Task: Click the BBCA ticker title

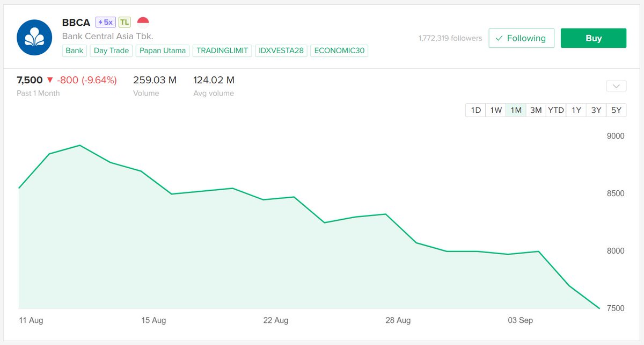Action: (76, 22)
